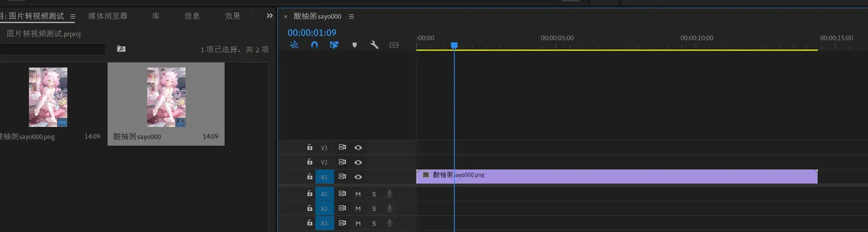This screenshot has width=868, height=232.
Task: Solo audio track A1
Action: 374,194
